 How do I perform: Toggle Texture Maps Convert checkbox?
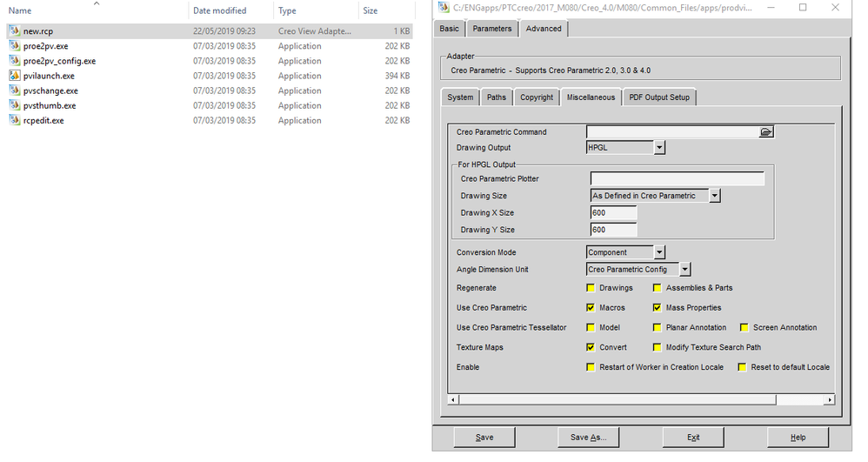591,347
